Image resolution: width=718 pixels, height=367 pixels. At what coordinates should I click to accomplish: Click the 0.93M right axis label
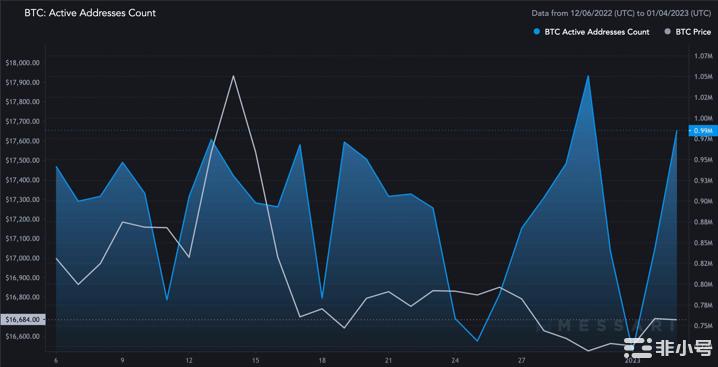point(702,181)
